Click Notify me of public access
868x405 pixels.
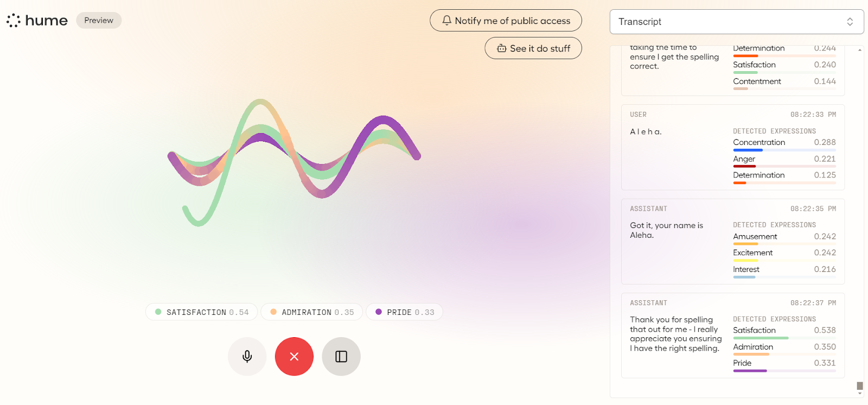click(x=512, y=21)
